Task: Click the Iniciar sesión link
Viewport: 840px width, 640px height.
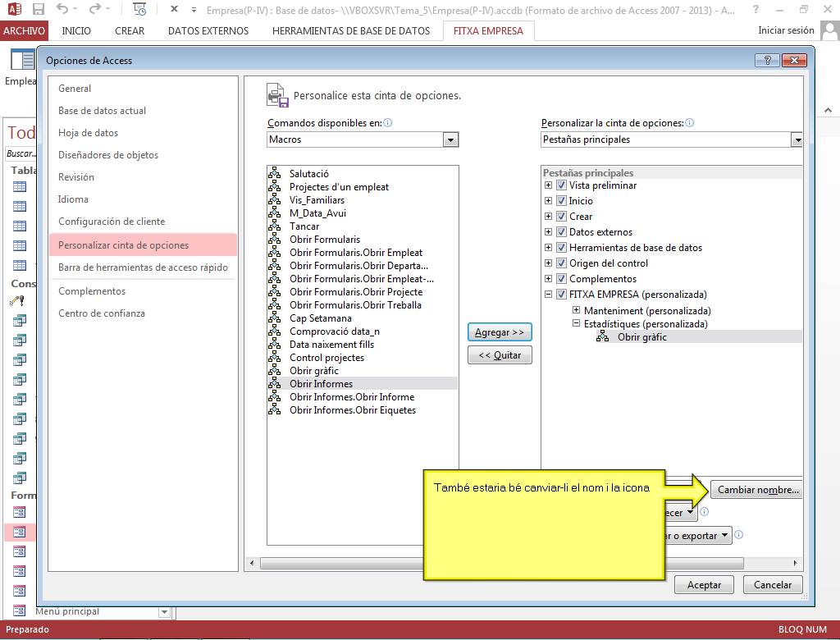Action: (x=786, y=30)
